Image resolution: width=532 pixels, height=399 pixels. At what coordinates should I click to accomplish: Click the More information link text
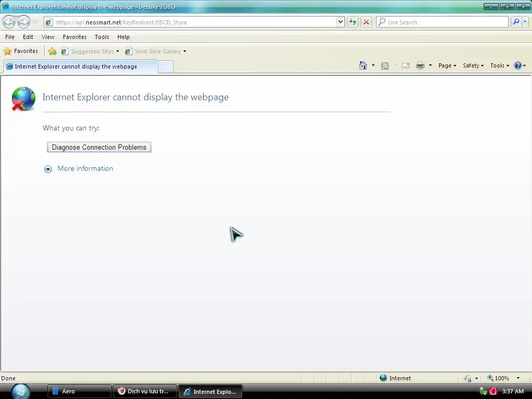pos(85,169)
